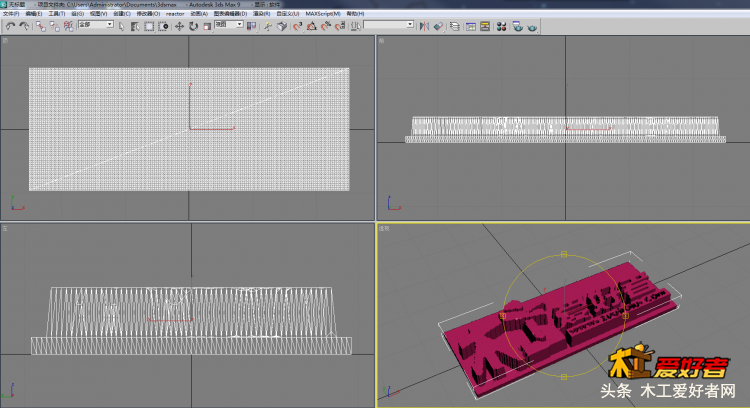Open the Edit Named Selection Sets icon
The width and height of the screenshot is (750, 408).
pos(355,26)
